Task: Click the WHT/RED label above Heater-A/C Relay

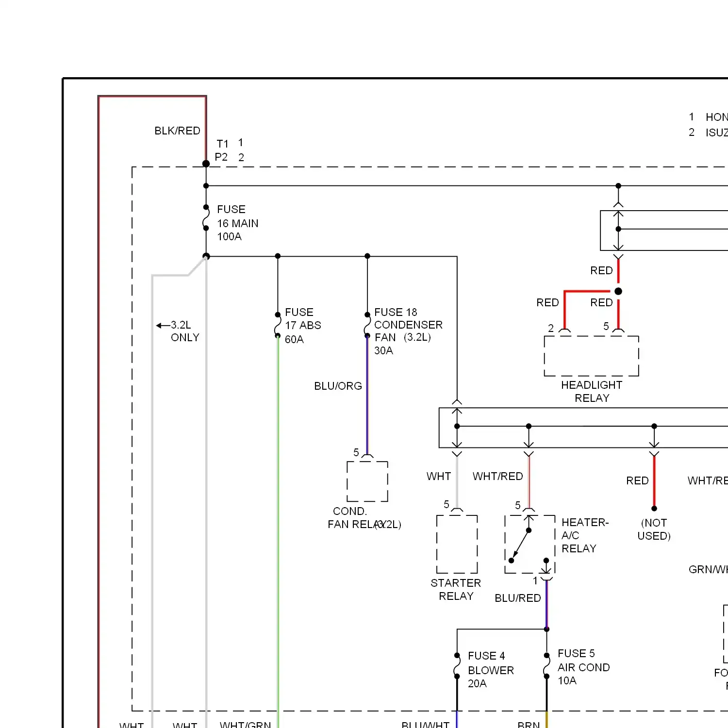Action: [x=497, y=476]
